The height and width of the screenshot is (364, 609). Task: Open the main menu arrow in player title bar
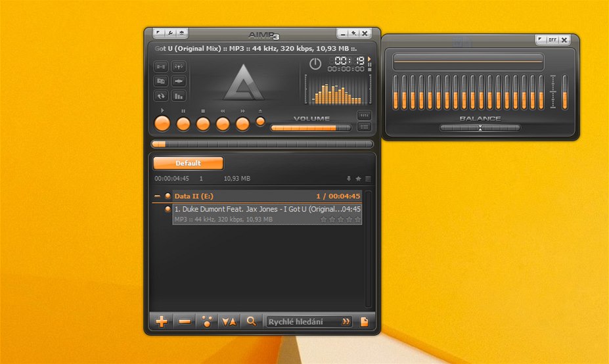coord(158,33)
